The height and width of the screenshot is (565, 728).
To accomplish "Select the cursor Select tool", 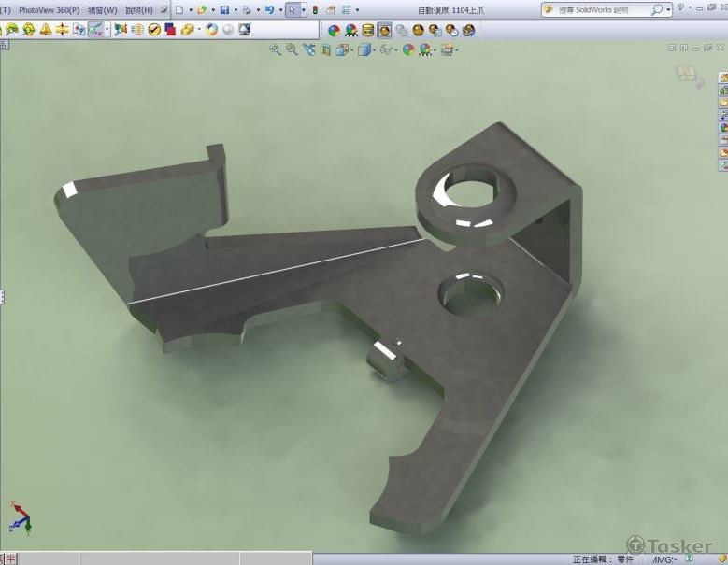I will coord(292,10).
